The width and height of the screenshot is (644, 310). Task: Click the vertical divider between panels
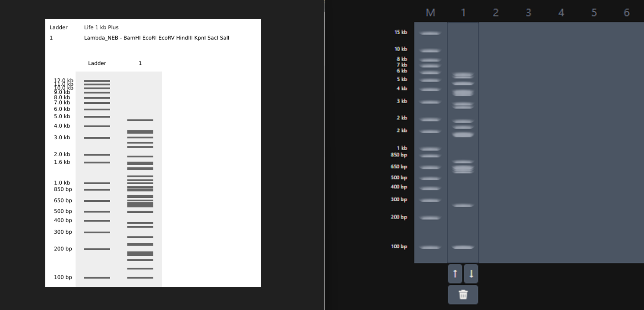point(325,155)
